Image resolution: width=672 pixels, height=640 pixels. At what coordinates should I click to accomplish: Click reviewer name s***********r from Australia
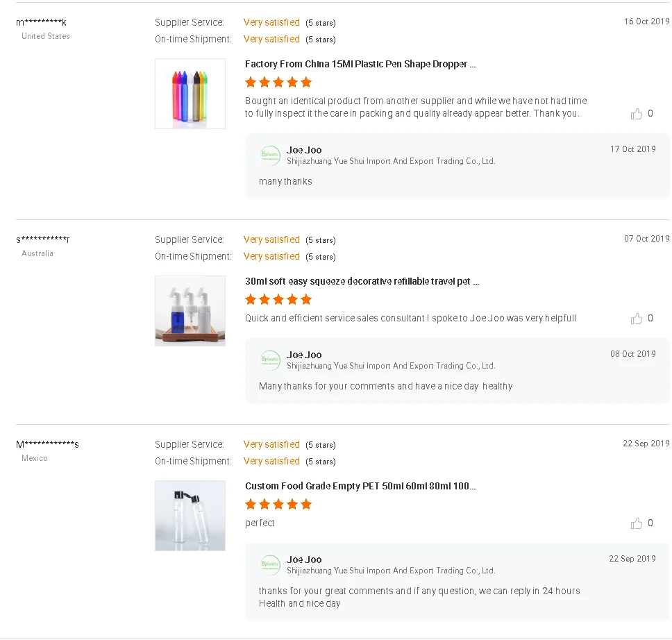coord(43,240)
